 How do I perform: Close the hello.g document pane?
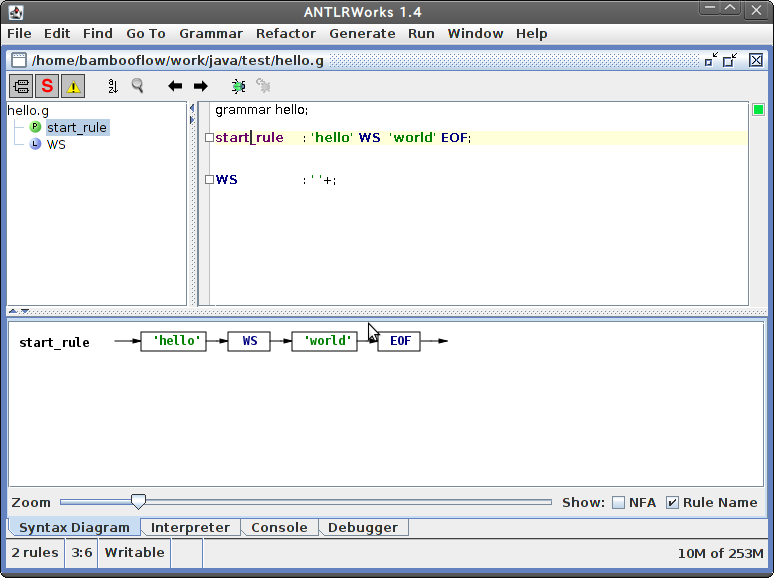(x=756, y=60)
